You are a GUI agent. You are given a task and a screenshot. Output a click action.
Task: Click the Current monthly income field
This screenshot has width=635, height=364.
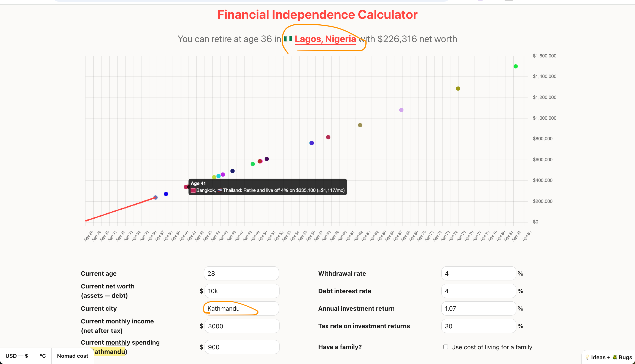[242, 326]
